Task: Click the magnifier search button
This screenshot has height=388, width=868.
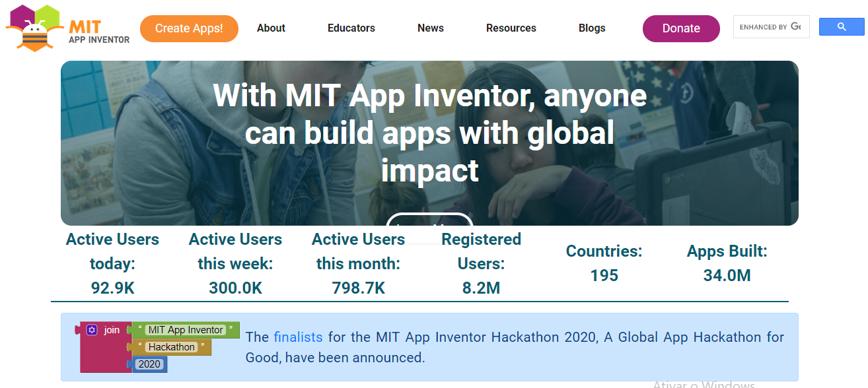Action: tap(842, 27)
